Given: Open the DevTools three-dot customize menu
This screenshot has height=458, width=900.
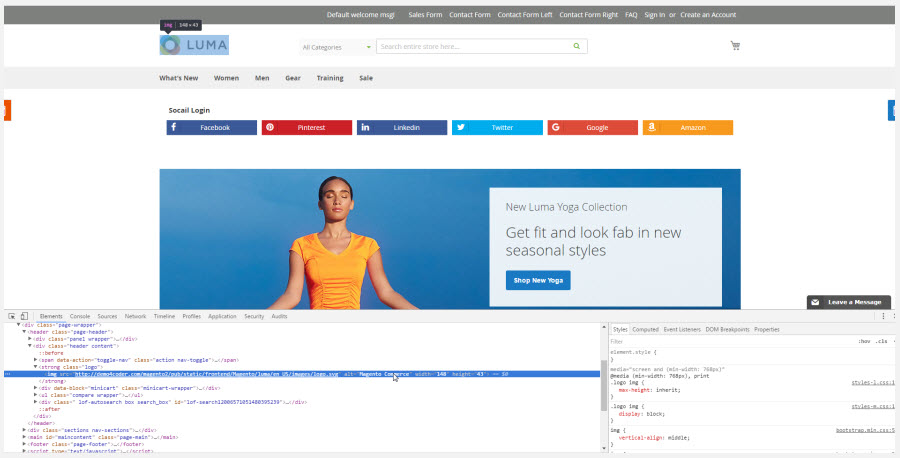Looking at the screenshot, I should click(x=883, y=316).
